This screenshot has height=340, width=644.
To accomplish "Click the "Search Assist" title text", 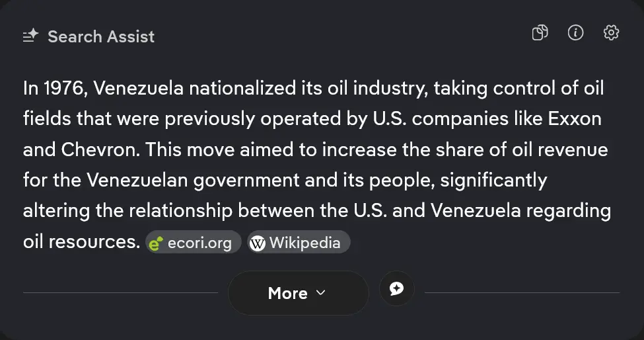I will tap(101, 36).
